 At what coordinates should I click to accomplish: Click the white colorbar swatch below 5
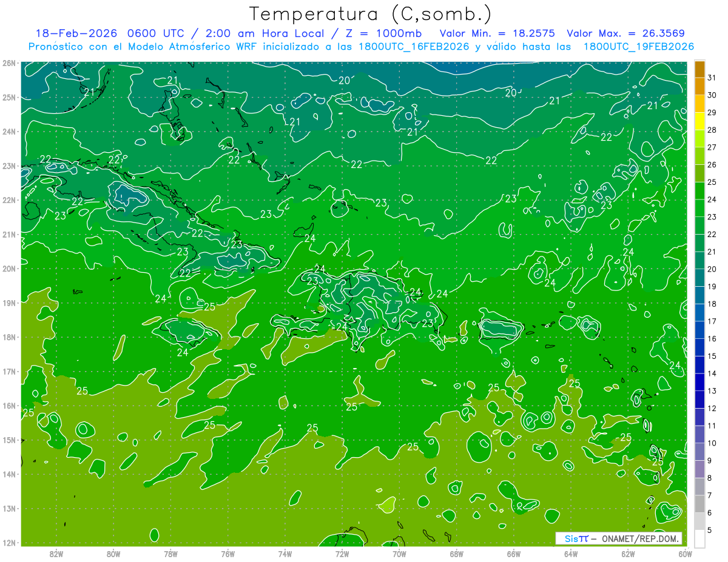pos(699,538)
